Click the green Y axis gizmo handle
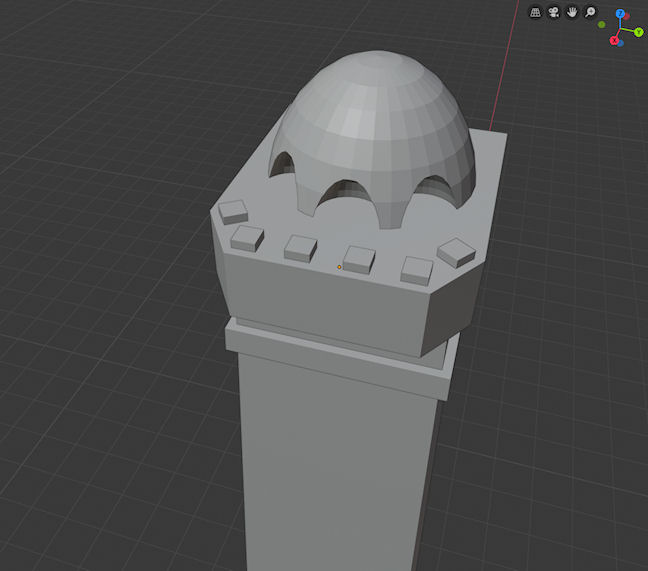The height and width of the screenshot is (571, 648). (638, 32)
